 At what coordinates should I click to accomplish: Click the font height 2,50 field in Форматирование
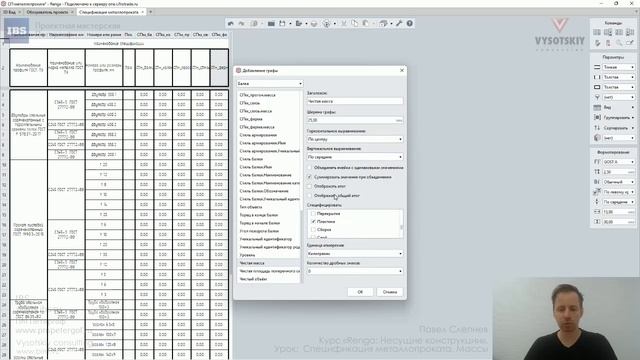619,172
